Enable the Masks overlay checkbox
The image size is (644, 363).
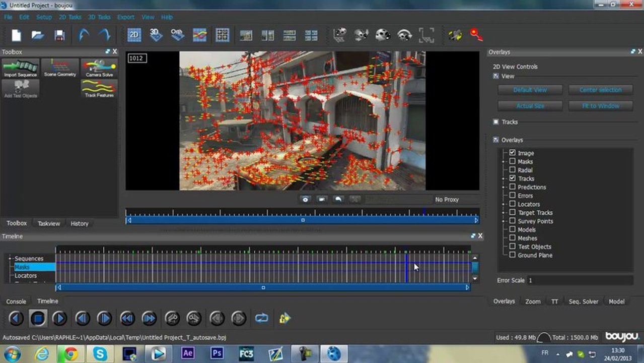tap(512, 161)
